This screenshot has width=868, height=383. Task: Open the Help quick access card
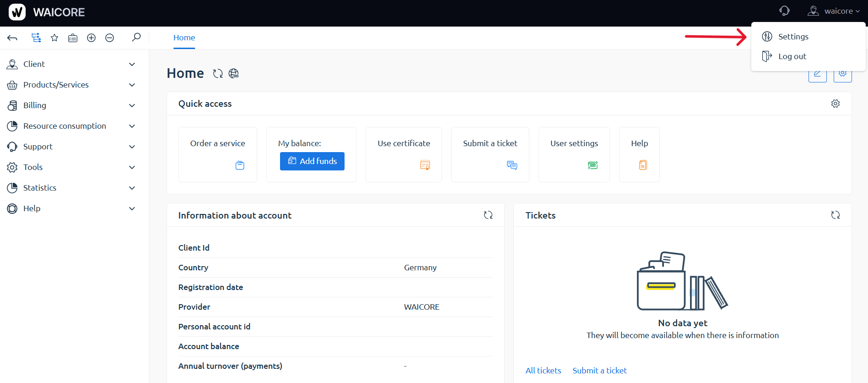point(639,154)
